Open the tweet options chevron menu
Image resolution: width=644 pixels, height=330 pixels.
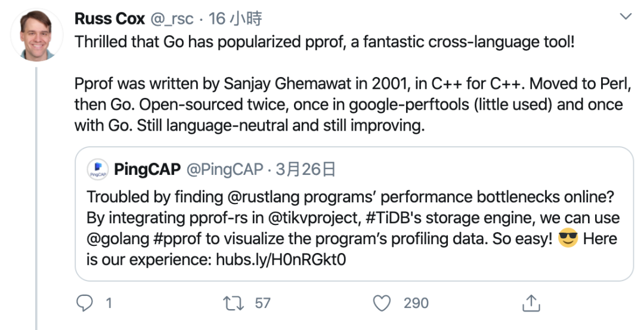coord(626,17)
